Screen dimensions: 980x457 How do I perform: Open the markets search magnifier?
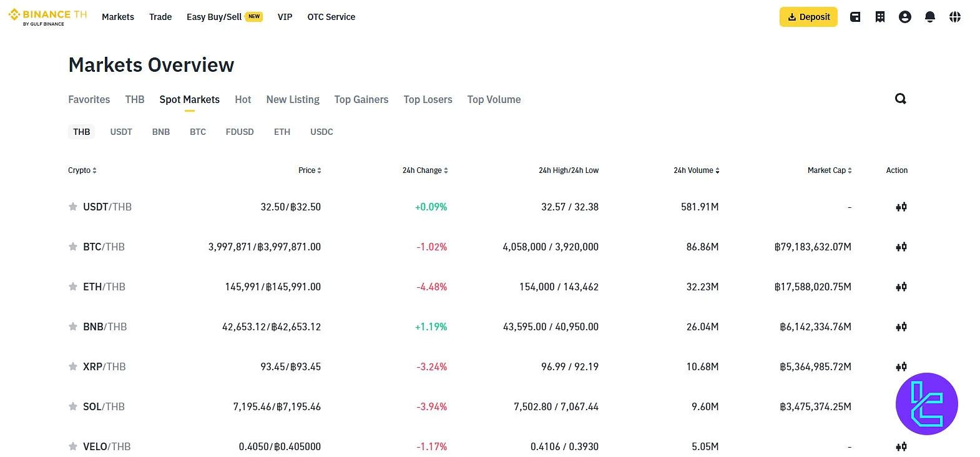[x=900, y=99]
